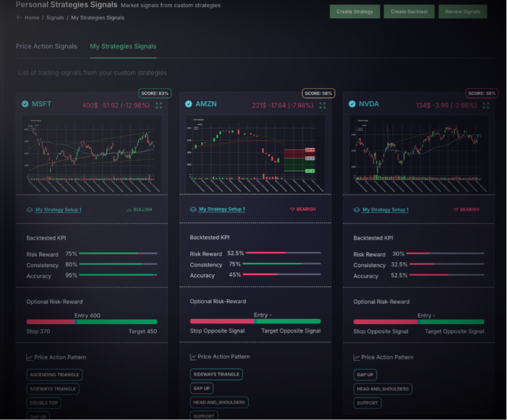Click the Review Signals button
The height and width of the screenshot is (420, 507).
pos(463,11)
